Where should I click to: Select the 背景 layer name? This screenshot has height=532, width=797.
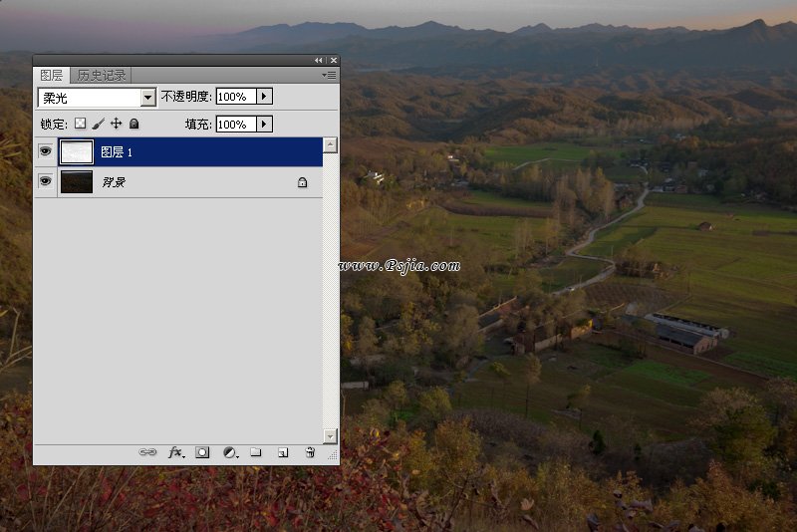(114, 182)
